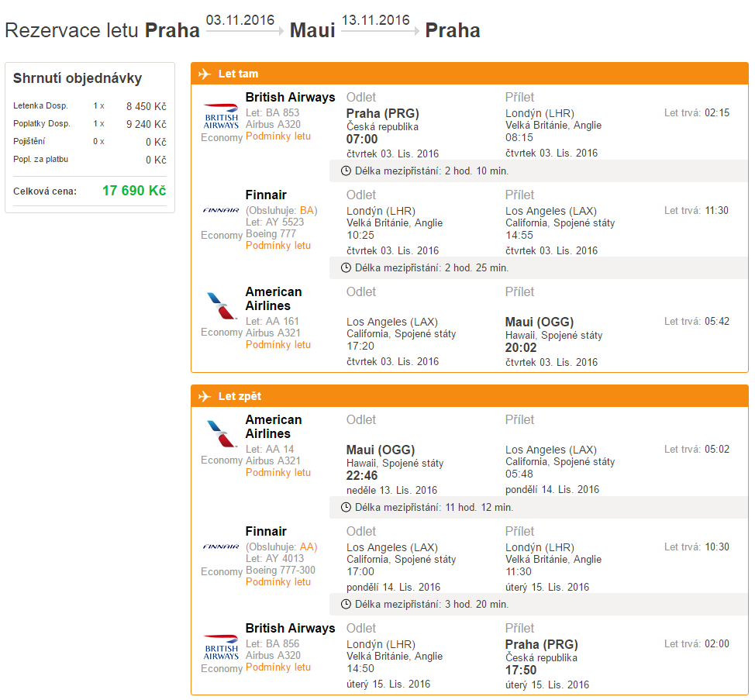
Task: Click the Letenka Dosp. price 8 450 Kč
Action: [147, 106]
